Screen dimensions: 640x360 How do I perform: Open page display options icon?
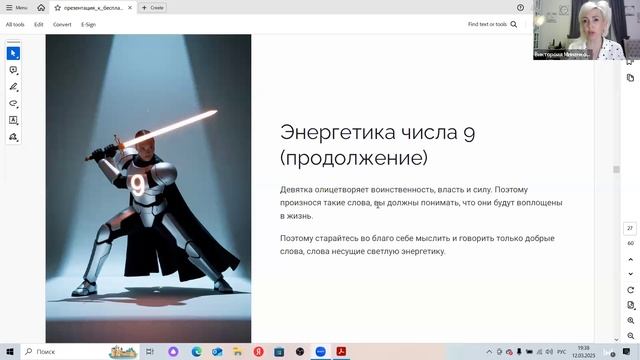[x=630, y=305]
